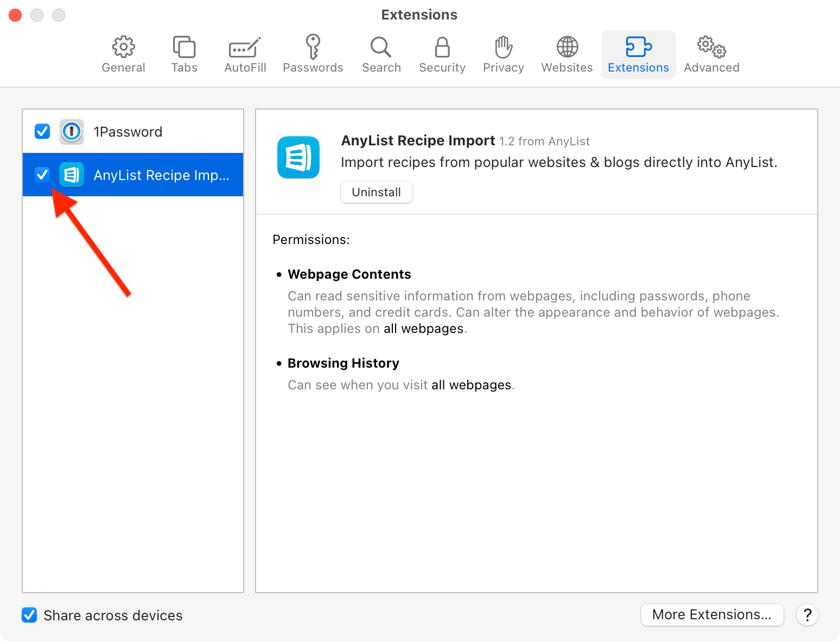Click the Extensions tab
This screenshot has width=840, height=642.
(638, 54)
